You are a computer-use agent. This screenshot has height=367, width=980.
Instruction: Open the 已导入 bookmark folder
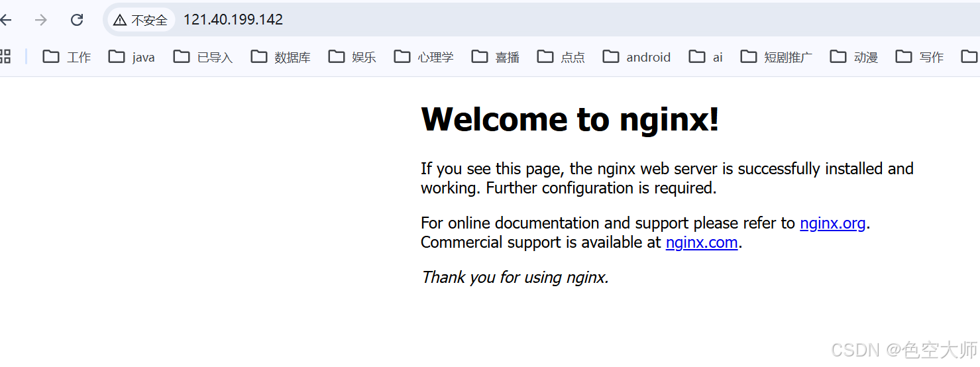pyautogui.click(x=203, y=57)
